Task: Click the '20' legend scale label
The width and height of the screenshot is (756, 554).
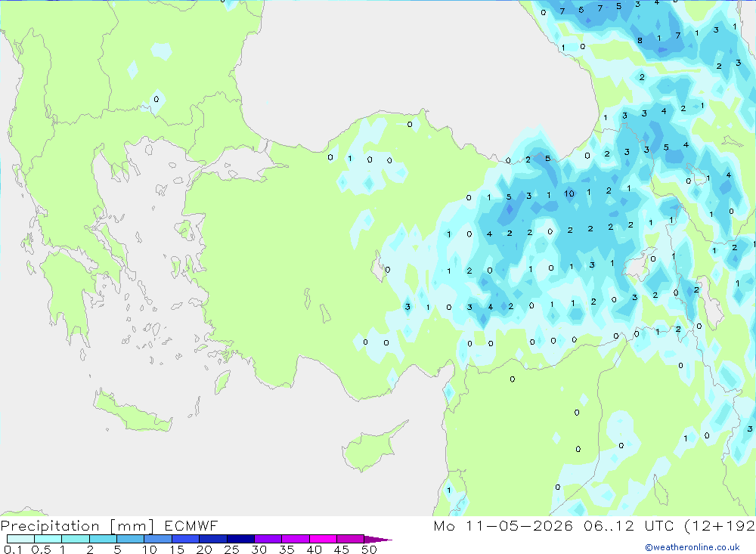Action: [204, 549]
